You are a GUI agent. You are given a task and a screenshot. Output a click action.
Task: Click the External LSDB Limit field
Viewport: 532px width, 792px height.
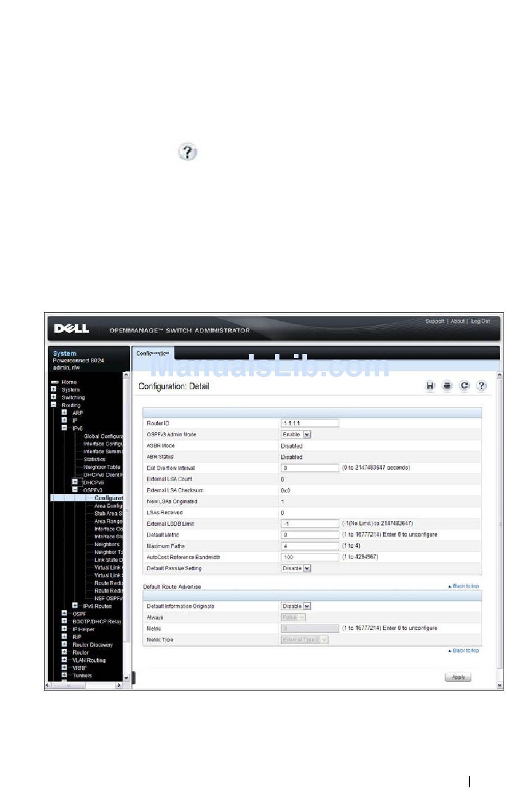pyautogui.click(x=310, y=524)
